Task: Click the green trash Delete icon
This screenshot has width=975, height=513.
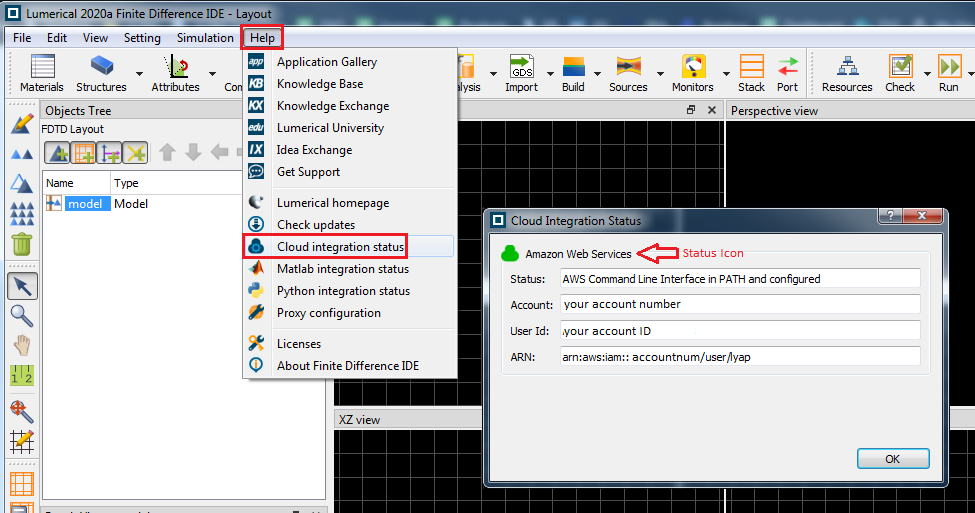Action: point(22,244)
